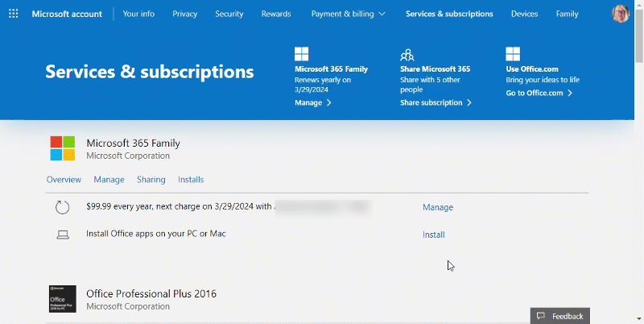Click the Install Office apps on your PC or Mac text
The image size is (644, 324).
pos(156,234)
